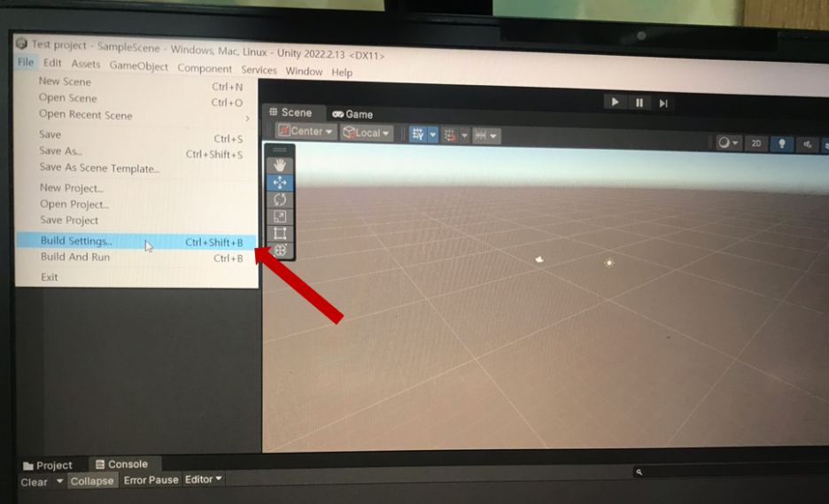Screen dimensions: 829x504
Task: Open the Edit menu
Action: tap(52, 63)
